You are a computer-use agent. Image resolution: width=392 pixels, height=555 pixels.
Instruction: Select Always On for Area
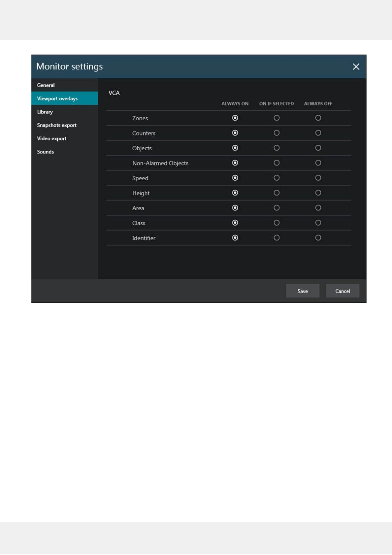click(x=235, y=208)
